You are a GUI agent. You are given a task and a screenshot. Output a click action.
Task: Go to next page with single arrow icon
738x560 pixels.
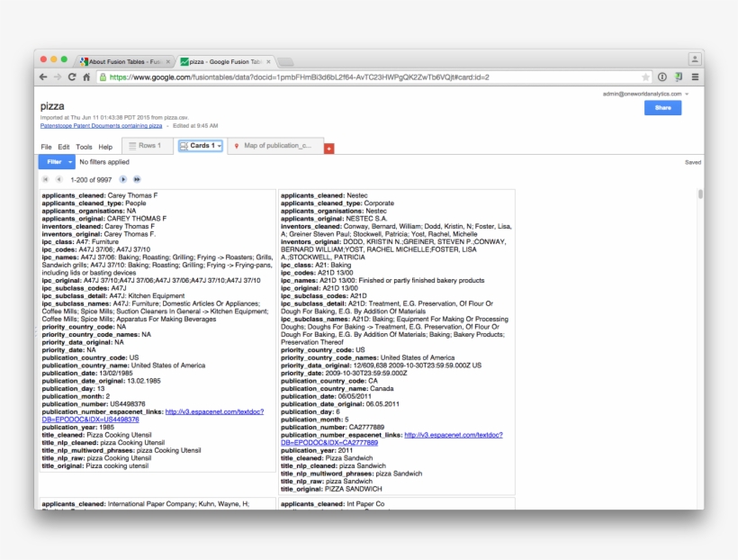122,178
